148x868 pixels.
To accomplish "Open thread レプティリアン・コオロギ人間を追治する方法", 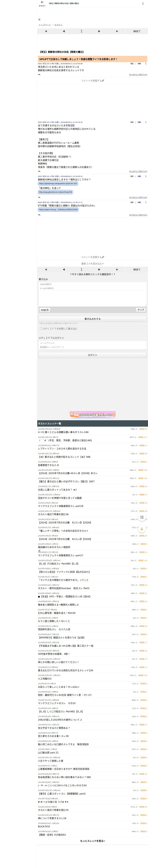I will [62, 448].
